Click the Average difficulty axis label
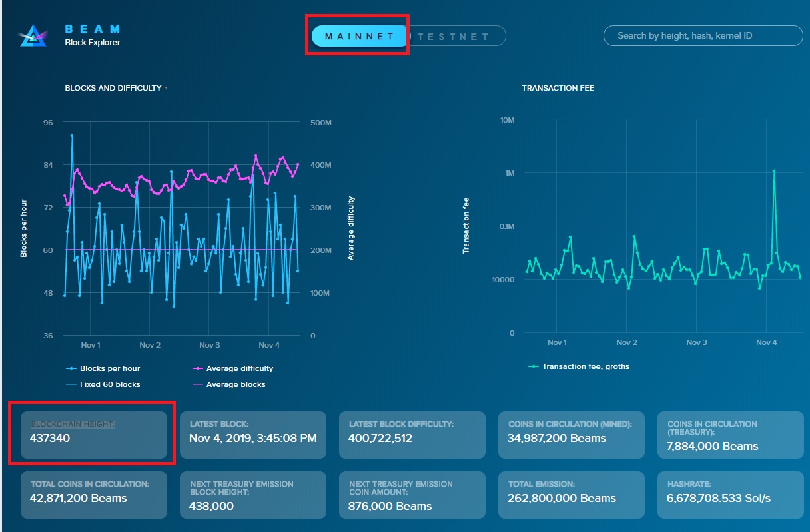810x532 pixels. 351,228
